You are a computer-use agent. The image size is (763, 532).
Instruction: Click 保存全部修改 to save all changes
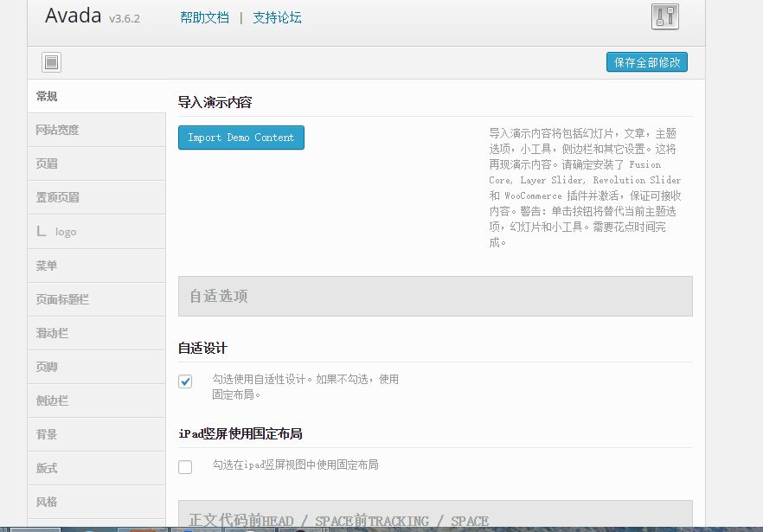tap(646, 61)
